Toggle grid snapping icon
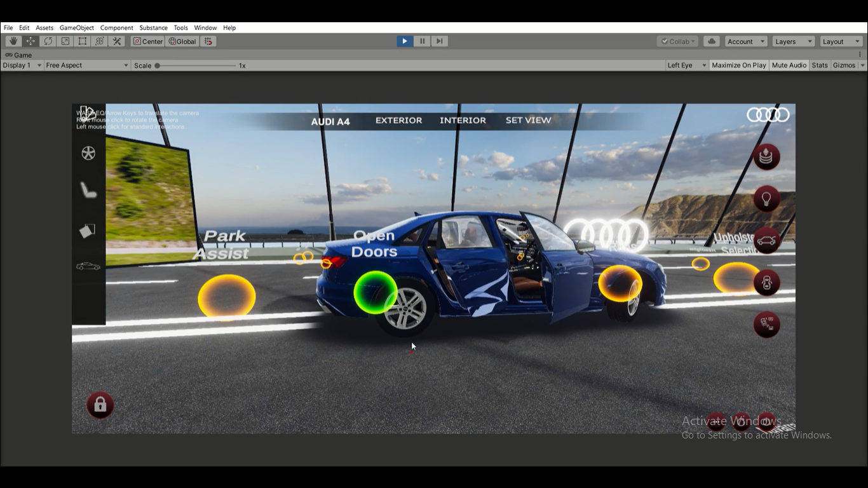 click(x=208, y=41)
